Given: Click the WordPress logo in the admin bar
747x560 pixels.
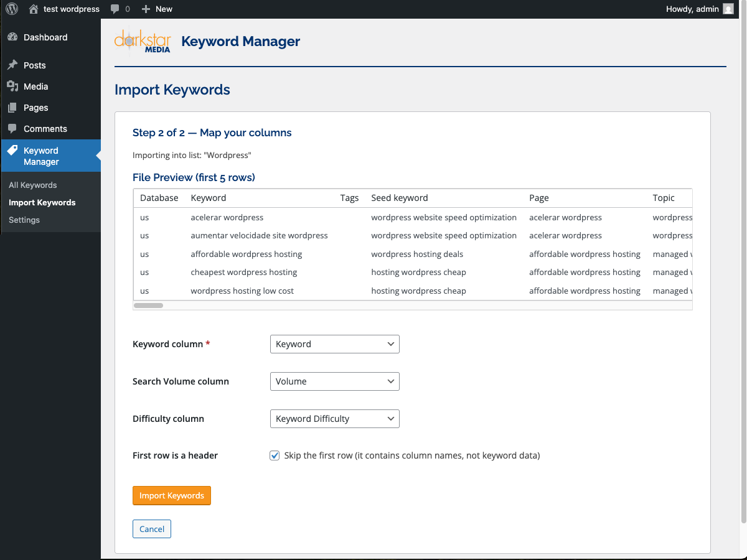Looking at the screenshot, I should coord(11,9).
